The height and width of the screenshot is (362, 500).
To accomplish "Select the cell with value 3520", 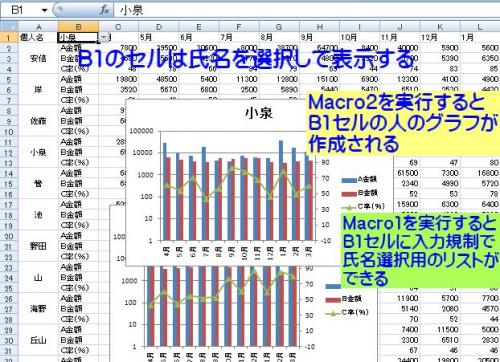I will pos(119,90).
